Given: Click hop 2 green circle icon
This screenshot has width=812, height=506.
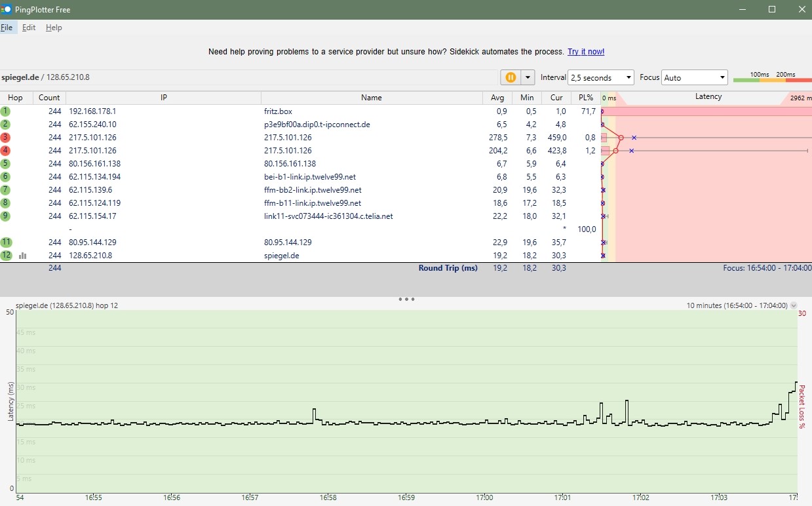Looking at the screenshot, I should click(x=6, y=125).
